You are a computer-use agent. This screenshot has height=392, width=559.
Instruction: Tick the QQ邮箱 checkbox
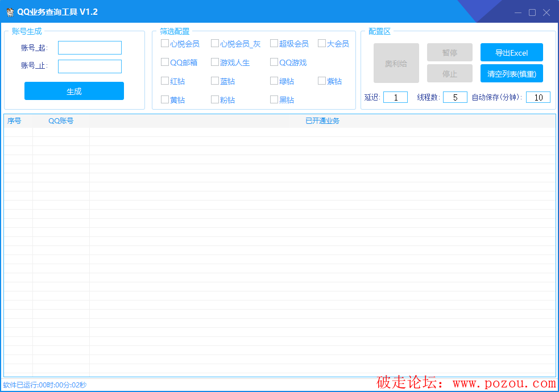coord(165,62)
